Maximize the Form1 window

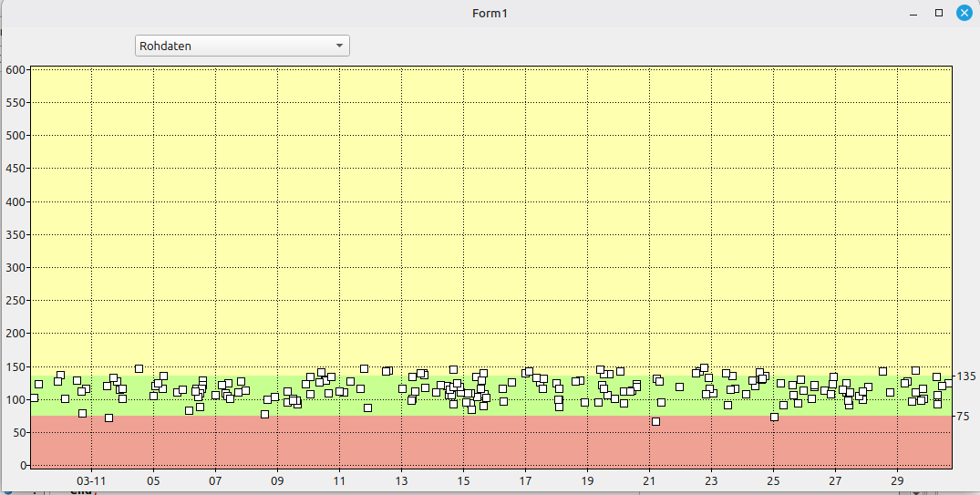[x=939, y=13]
